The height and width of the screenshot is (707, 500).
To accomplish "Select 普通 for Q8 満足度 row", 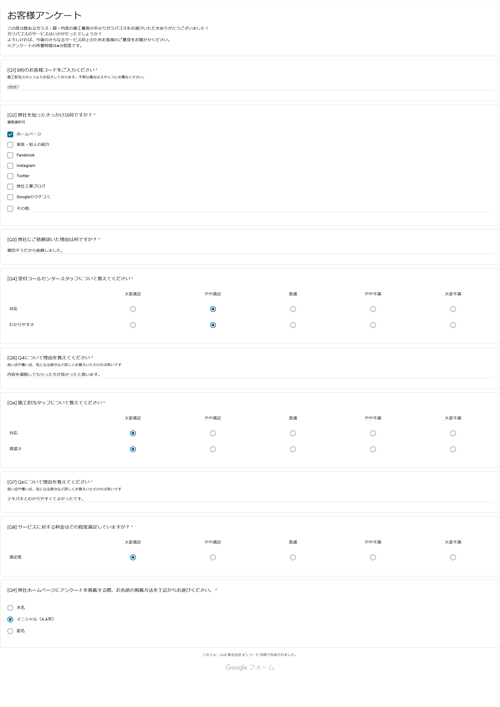I will coord(293,558).
